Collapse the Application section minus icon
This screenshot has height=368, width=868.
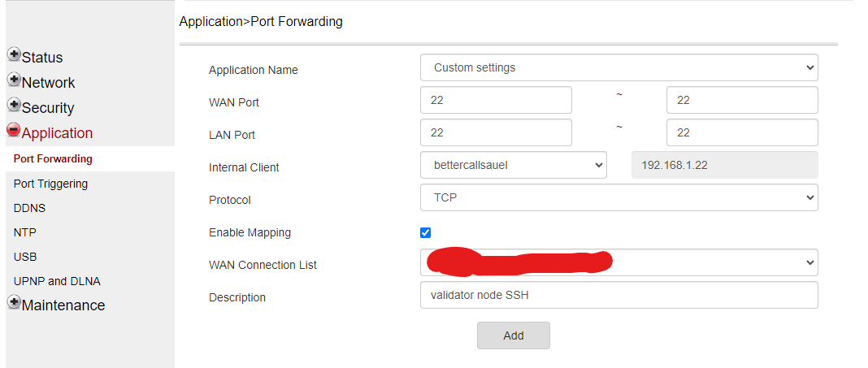(14, 130)
